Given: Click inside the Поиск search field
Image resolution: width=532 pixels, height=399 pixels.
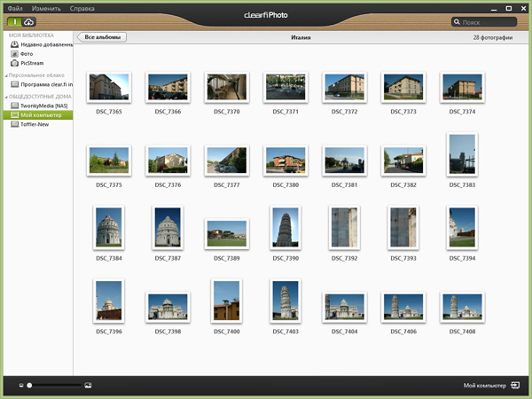Looking at the screenshot, I should pos(488,21).
